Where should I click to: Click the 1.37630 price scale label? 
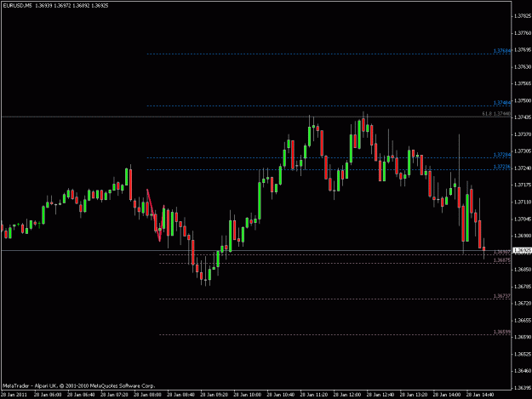point(523,66)
